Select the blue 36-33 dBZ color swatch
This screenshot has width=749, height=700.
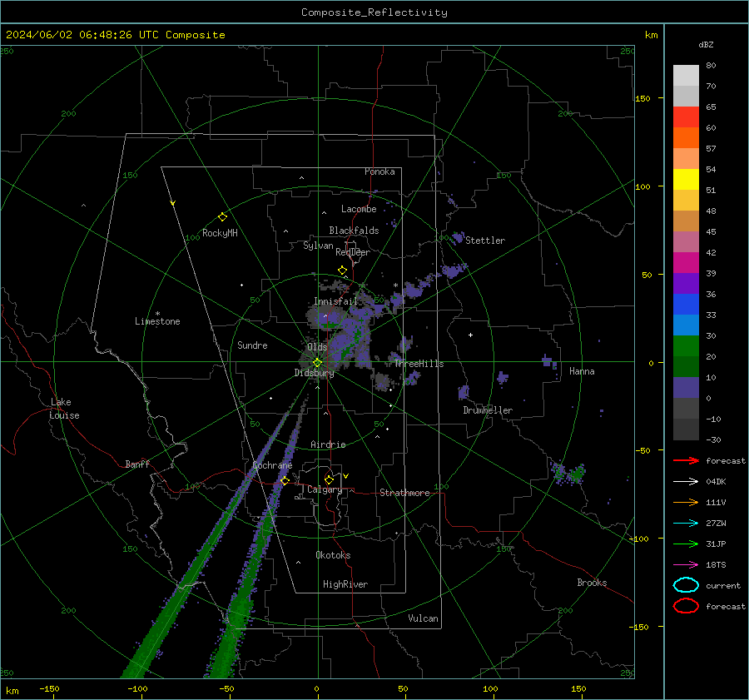point(686,304)
